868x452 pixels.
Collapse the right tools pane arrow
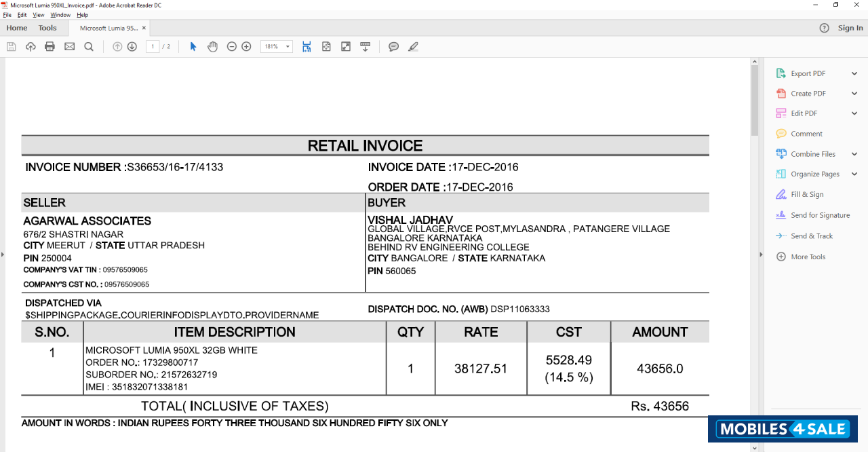click(x=760, y=255)
